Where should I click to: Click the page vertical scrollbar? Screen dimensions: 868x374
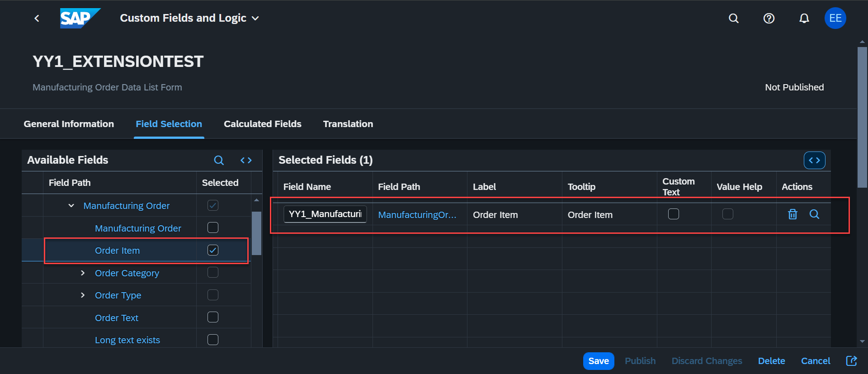(x=862, y=118)
